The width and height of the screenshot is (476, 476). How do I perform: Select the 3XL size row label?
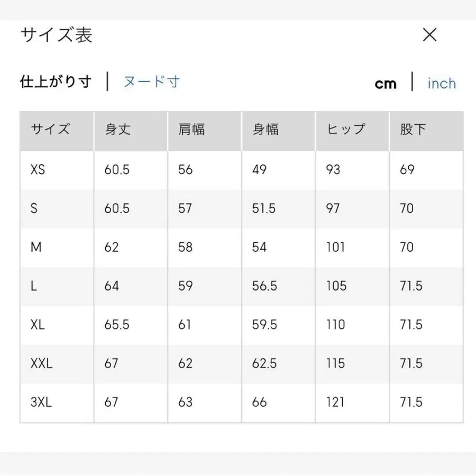(x=40, y=402)
